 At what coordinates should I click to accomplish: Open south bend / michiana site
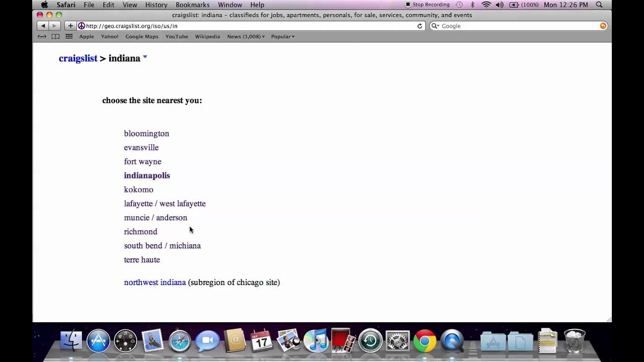coord(163,246)
